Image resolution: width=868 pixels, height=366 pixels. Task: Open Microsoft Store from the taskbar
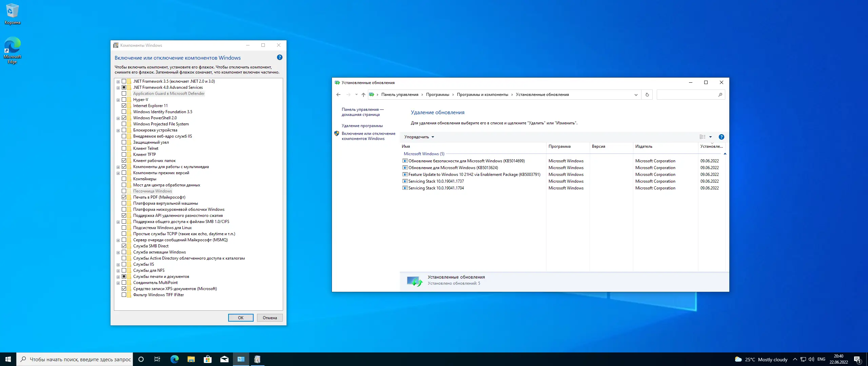[x=208, y=359]
